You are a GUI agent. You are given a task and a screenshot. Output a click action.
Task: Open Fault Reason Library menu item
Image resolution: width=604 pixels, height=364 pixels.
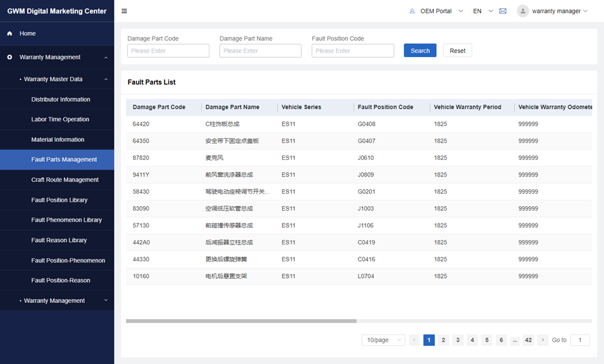point(57,240)
